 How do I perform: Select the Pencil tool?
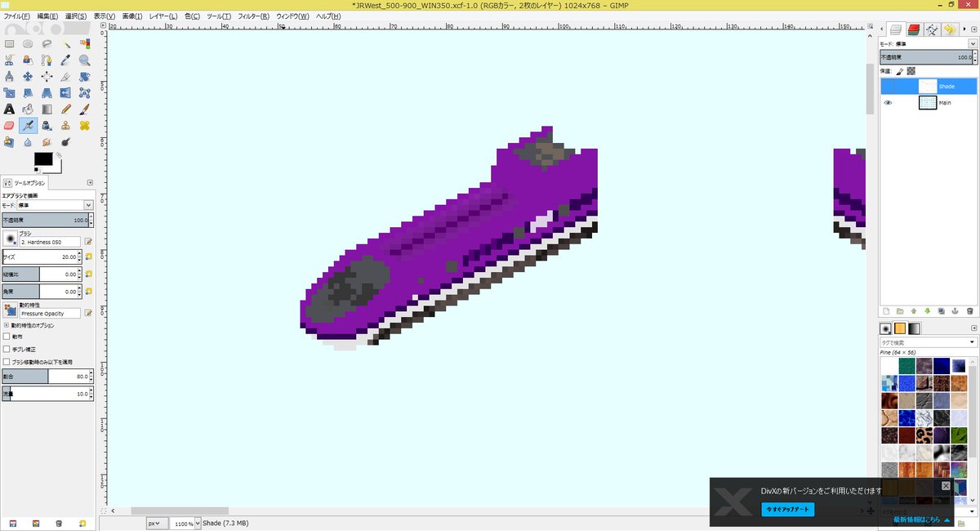(65, 109)
